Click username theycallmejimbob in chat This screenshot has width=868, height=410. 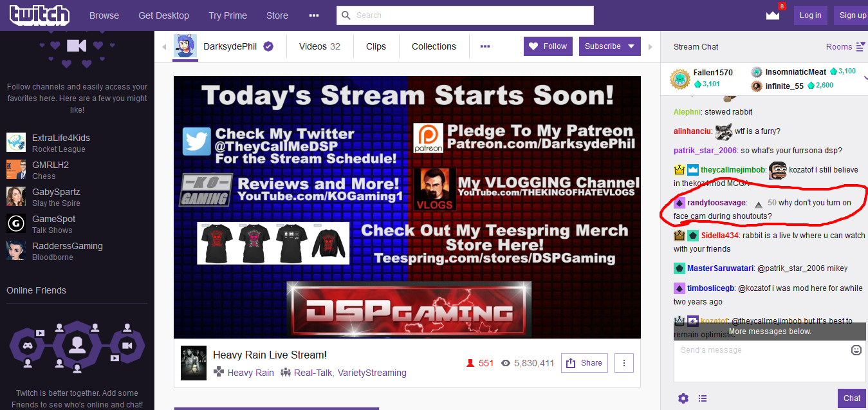pos(734,170)
